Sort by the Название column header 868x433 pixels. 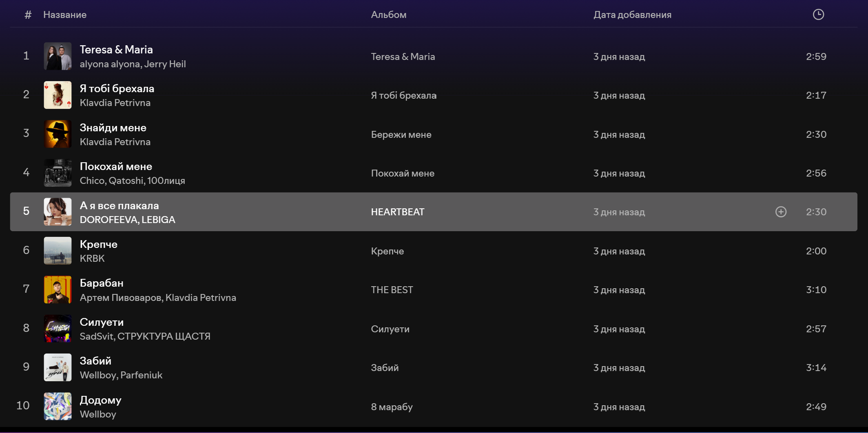65,15
